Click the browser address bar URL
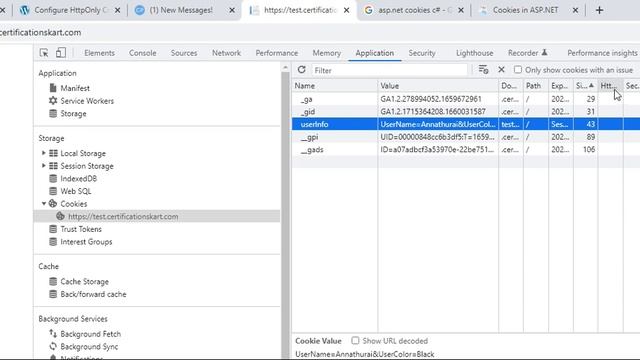 (x=40, y=32)
